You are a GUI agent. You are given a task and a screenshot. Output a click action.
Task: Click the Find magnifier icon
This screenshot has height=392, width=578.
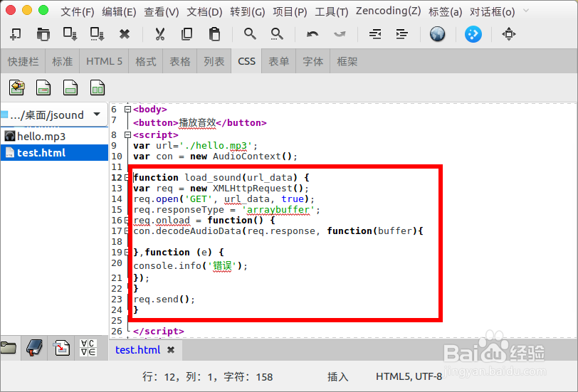pos(250,34)
